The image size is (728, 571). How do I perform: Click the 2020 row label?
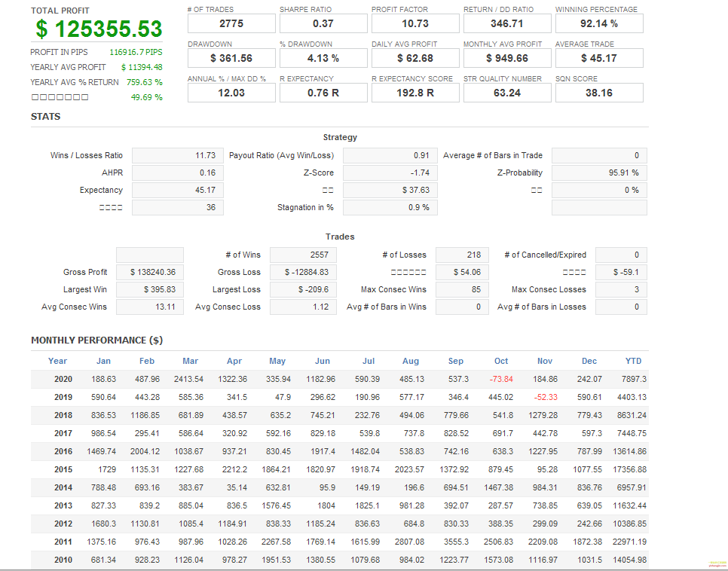pos(63,379)
